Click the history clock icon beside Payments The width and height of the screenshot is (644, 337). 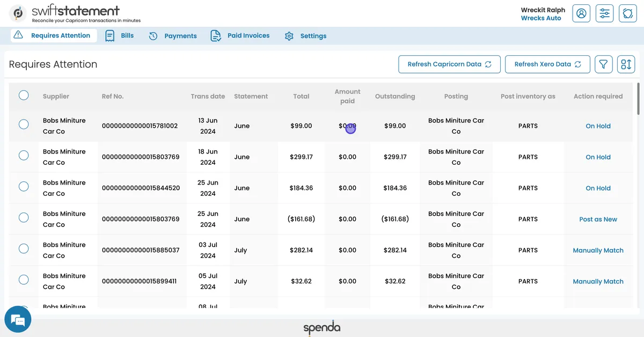point(153,36)
